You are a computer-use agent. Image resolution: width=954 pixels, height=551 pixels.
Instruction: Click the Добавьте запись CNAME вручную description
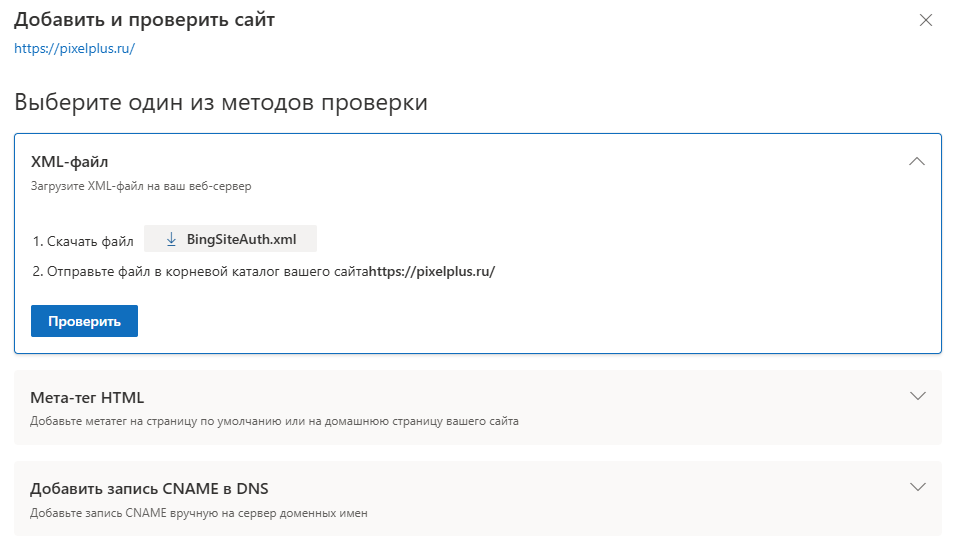tap(199, 513)
